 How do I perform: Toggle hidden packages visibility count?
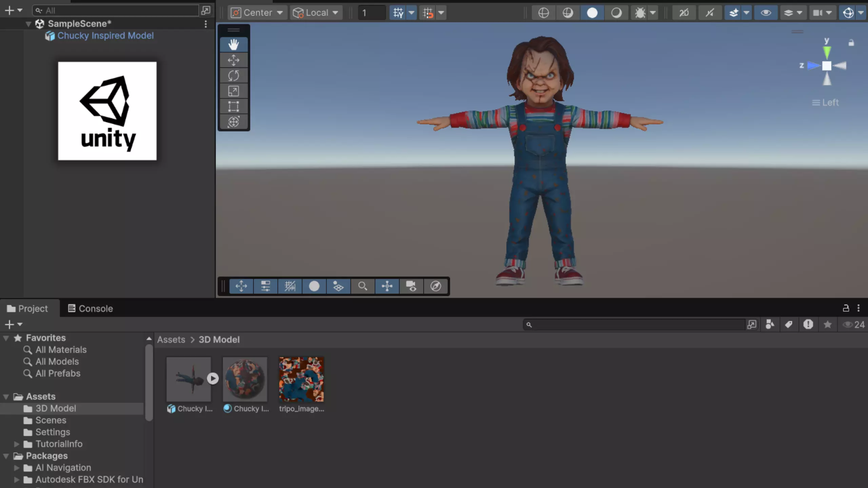pos(854,325)
